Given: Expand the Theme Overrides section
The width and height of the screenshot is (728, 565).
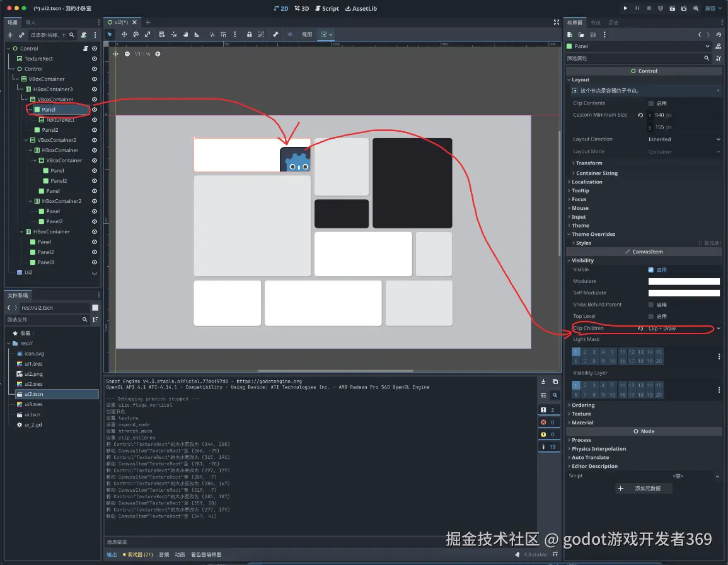Looking at the screenshot, I should click(x=593, y=234).
